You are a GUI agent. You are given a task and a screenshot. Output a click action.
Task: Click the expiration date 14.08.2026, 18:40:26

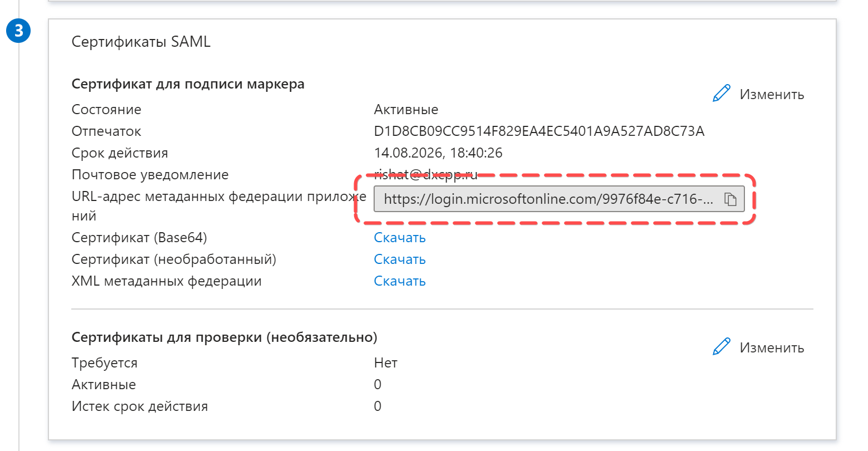438,153
